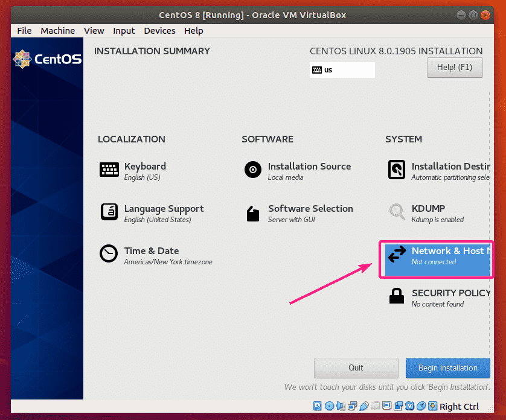Open the File menu
This screenshot has height=420, width=506.
[24, 31]
